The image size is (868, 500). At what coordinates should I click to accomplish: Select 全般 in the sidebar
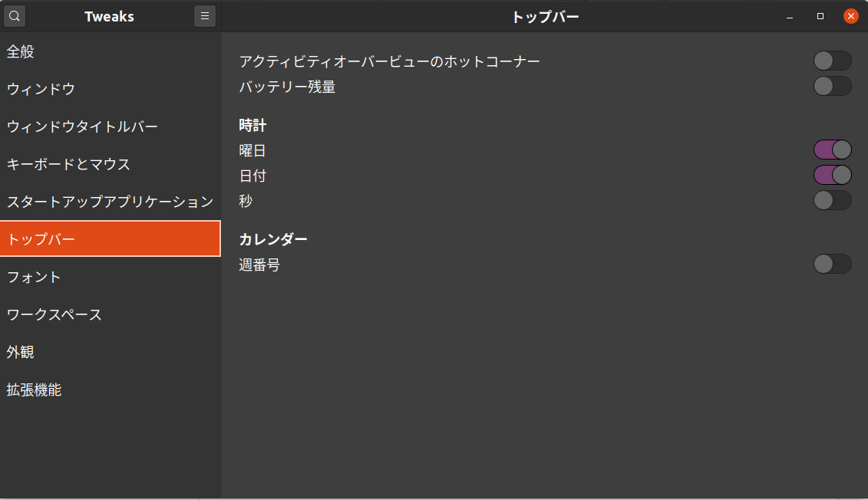[x=111, y=51]
